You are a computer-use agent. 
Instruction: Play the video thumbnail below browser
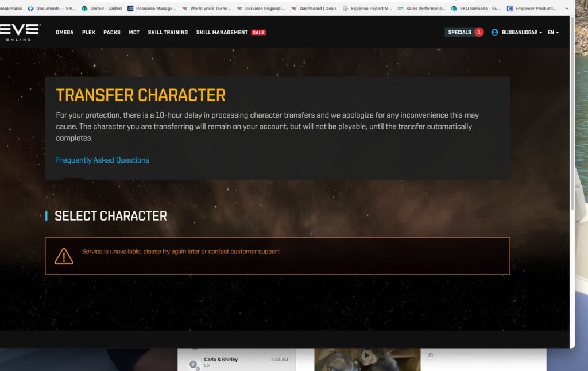(367, 355)
